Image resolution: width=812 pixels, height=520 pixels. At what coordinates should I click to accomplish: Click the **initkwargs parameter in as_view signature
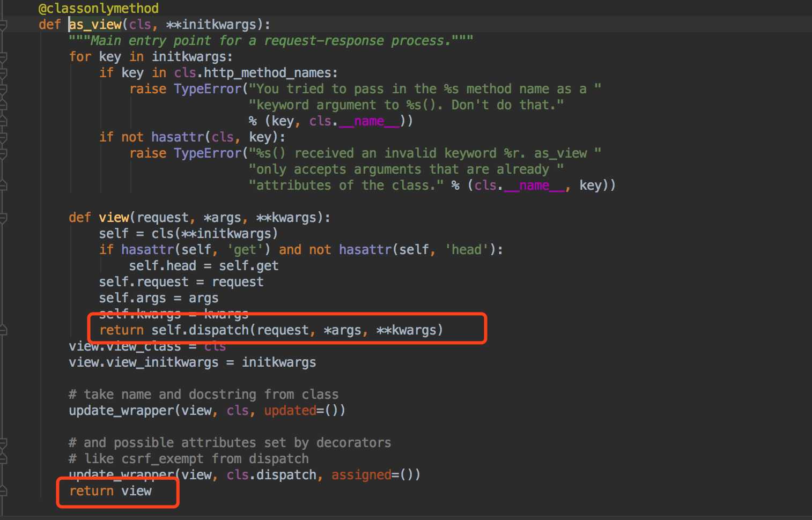[x=211, y=25]
